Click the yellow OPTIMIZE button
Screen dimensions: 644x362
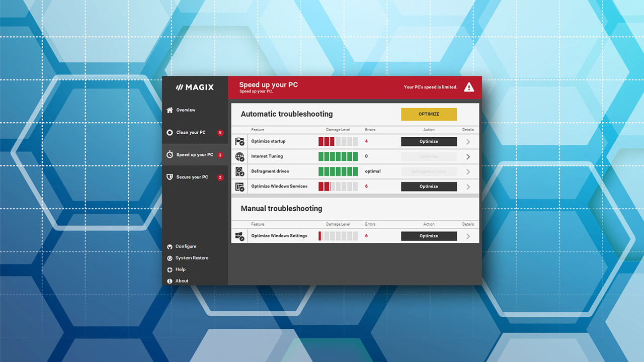[429, 114]
